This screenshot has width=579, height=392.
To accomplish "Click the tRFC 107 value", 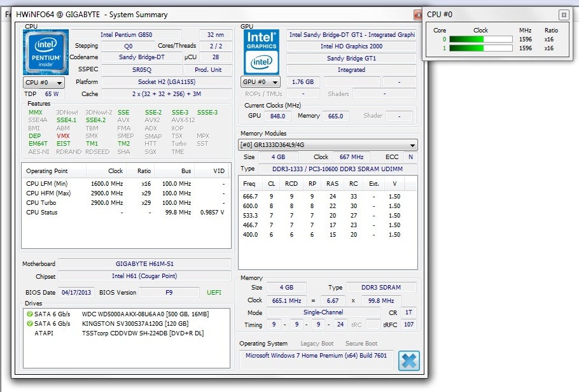I will [x=408, y=325].
